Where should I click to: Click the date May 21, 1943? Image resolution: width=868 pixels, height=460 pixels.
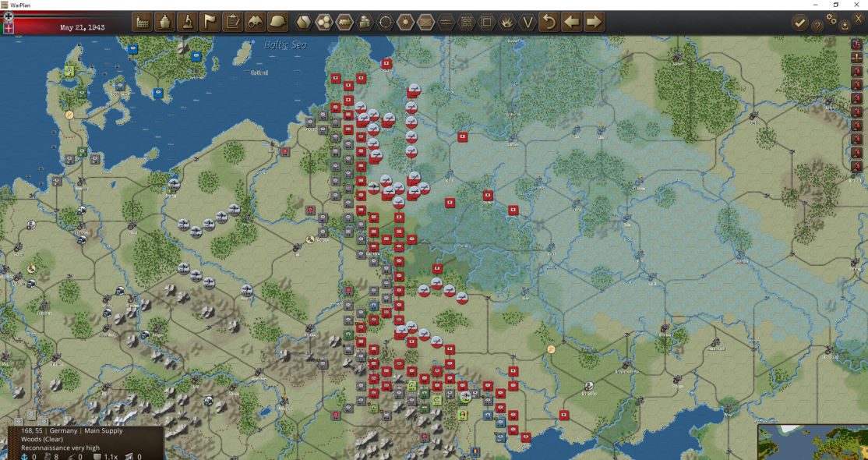tap(82, 27)
